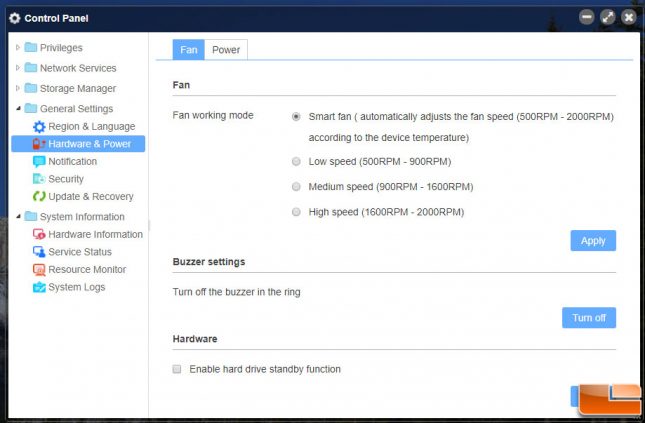
Task: Click the Notification speech bubble icon
Action: [39, 161]
